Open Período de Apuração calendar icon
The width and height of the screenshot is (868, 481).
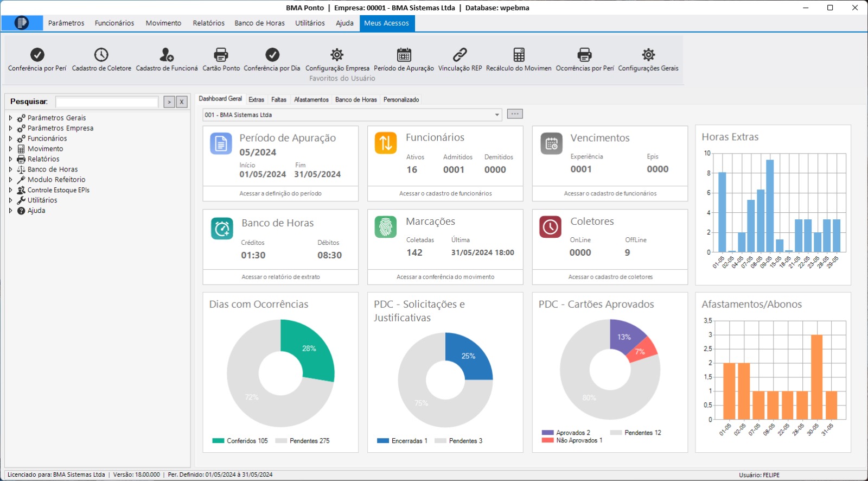[x=404, y=55]
